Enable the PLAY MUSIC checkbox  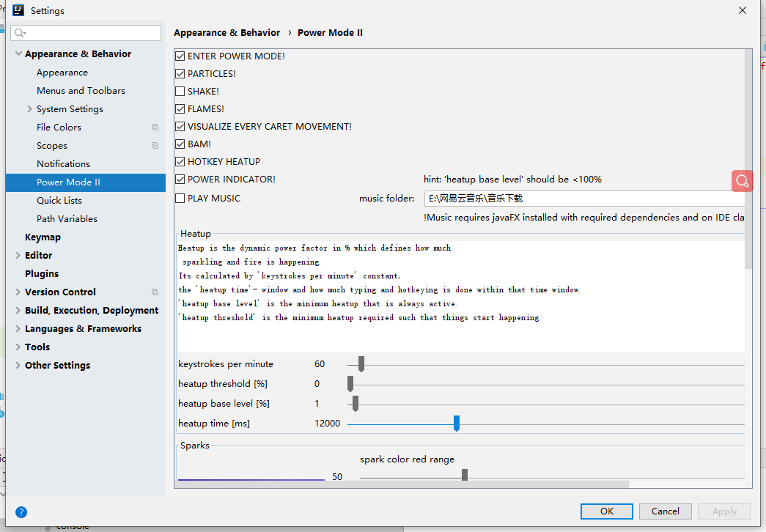[180, 196]
